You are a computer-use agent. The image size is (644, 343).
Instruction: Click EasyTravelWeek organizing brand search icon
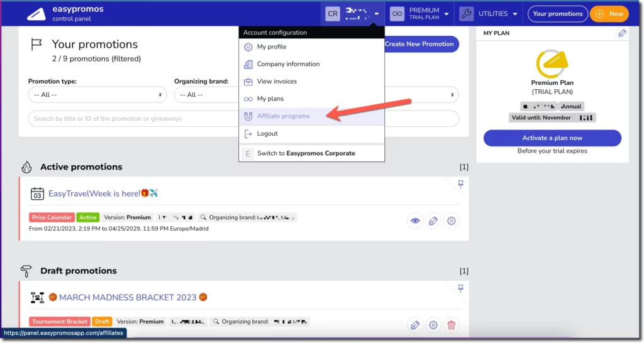pyautogui.click(x=203, y=217)
